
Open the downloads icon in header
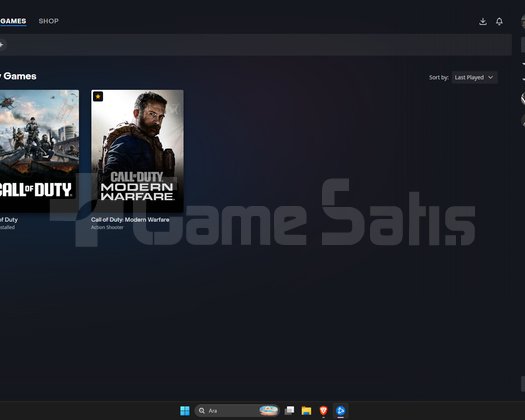pos(483,21)
